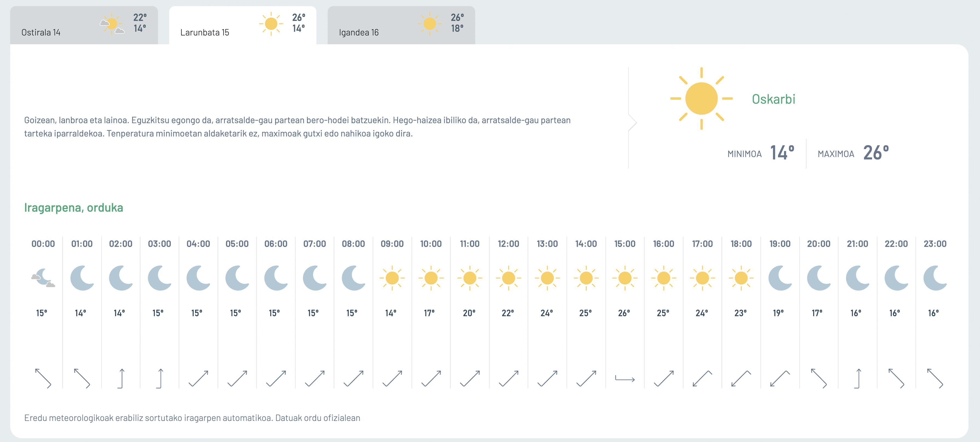Screen dimensions: 980x442
Task: Click the 22:00 hour label
Action: (x=896, y=244)
